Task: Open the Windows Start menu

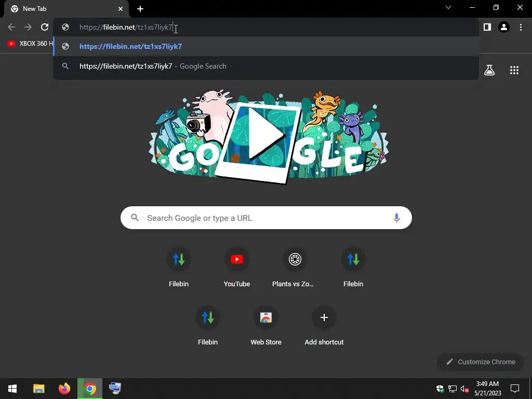Action: point(12,389)
